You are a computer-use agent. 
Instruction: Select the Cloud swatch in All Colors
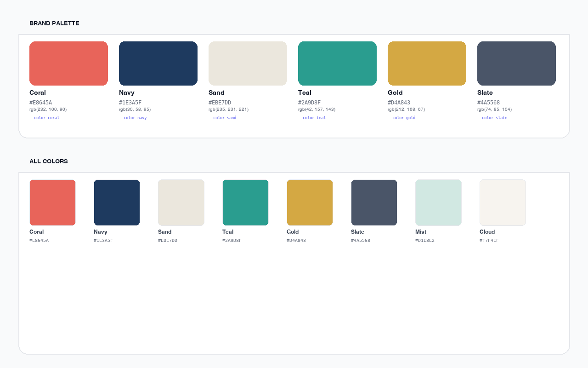(503, 202)
